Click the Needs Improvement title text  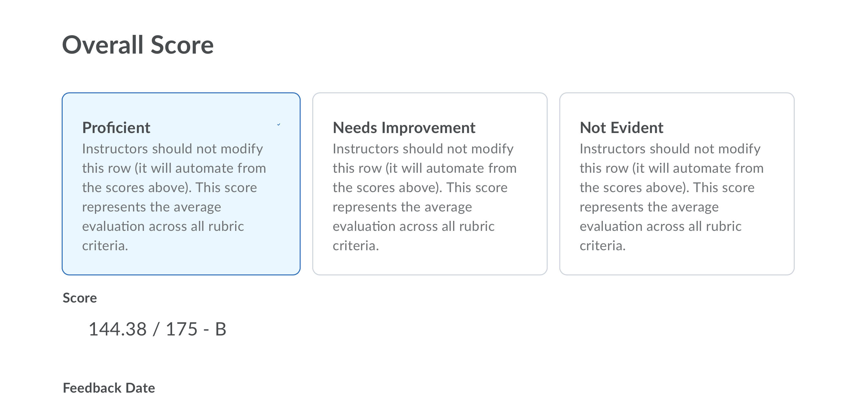point(404,128)
